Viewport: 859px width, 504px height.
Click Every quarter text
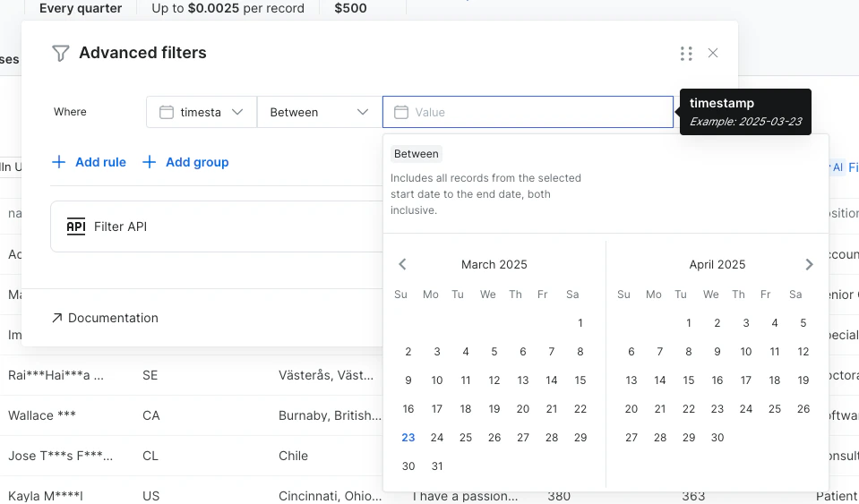[81, 8]
